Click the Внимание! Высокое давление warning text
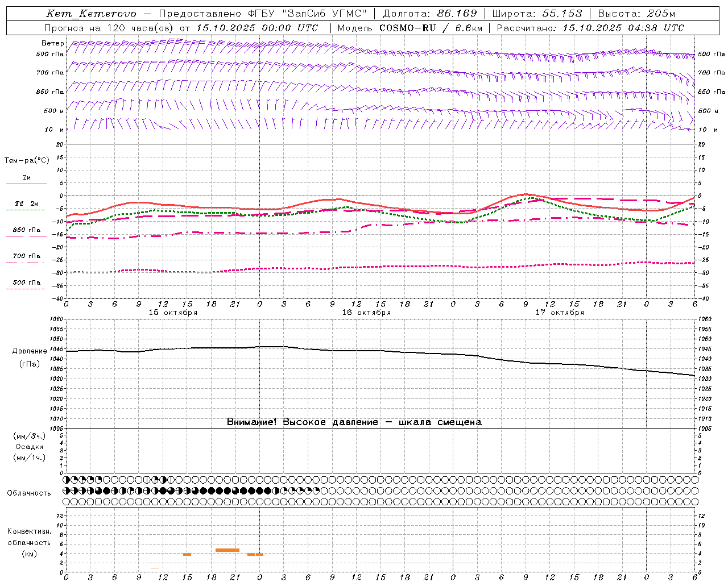The height and width of the screenshot is (582, 728). tap(354, 422)
